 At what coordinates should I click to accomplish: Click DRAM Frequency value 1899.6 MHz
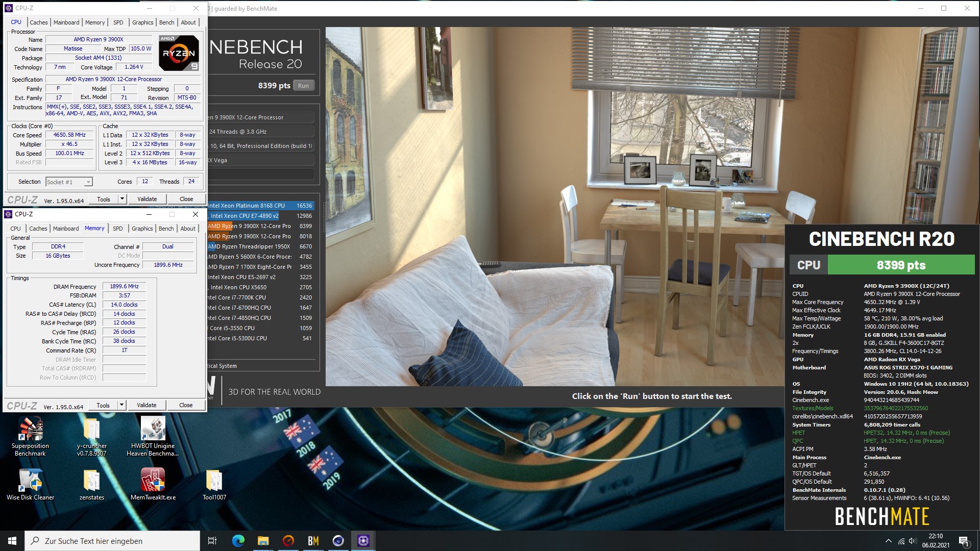(124, 287)
